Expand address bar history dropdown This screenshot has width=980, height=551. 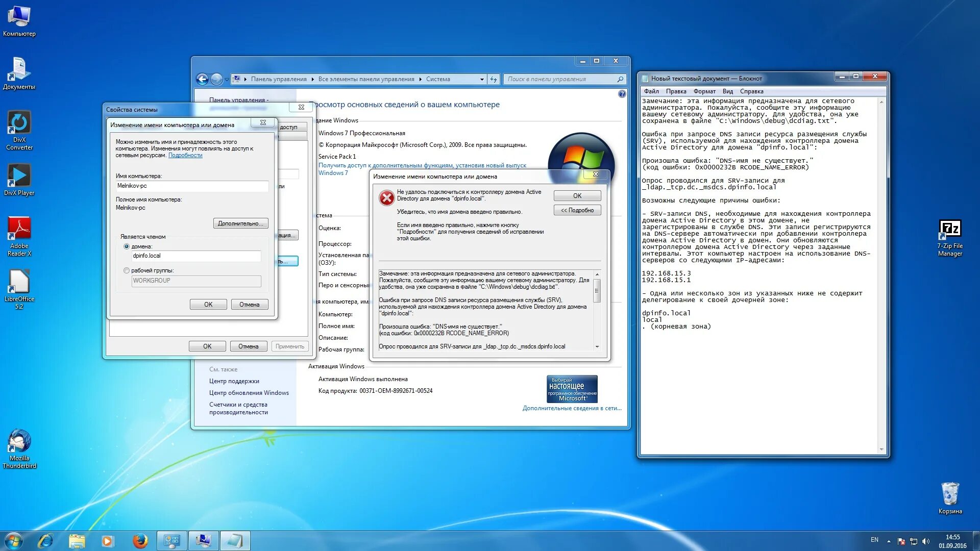point(481,79)
